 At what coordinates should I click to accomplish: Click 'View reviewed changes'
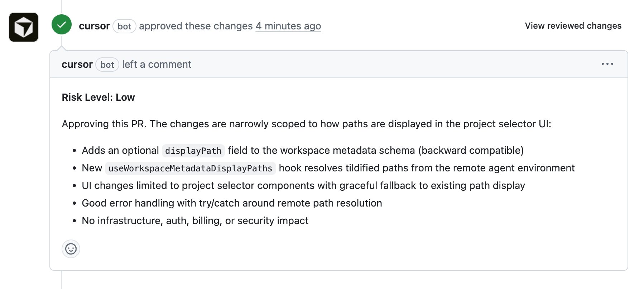coord(573,26)
